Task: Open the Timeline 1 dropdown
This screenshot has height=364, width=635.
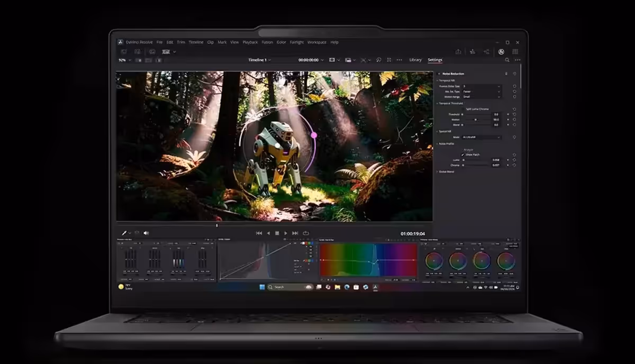Action: (260, 60)
